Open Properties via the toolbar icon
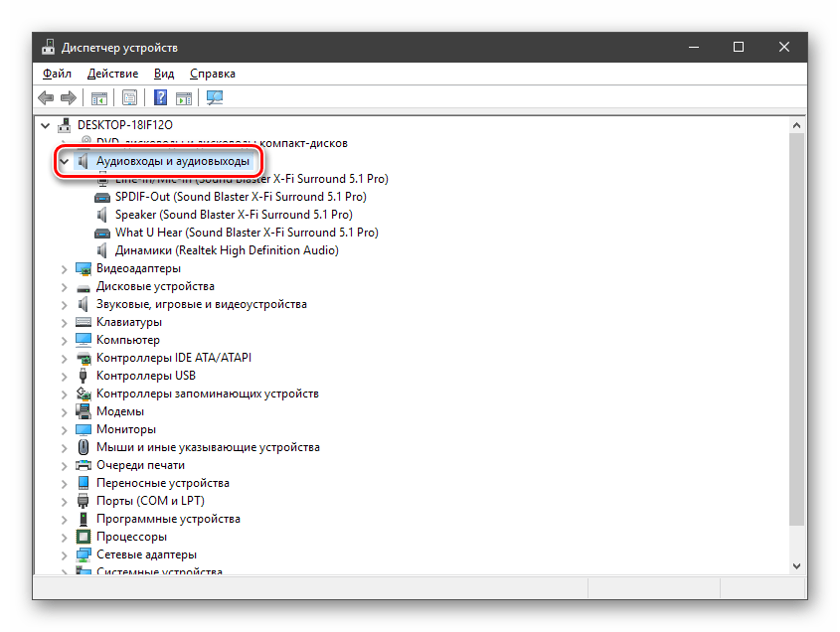This screenshot has width=840, height=632. click(129, 97)
